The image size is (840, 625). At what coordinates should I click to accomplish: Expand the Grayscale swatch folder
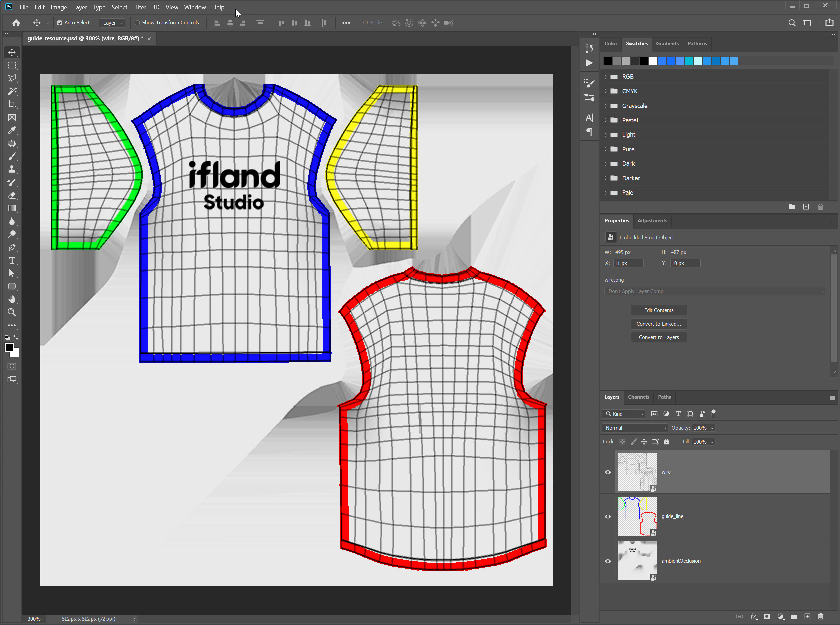[x=605, y=106]
